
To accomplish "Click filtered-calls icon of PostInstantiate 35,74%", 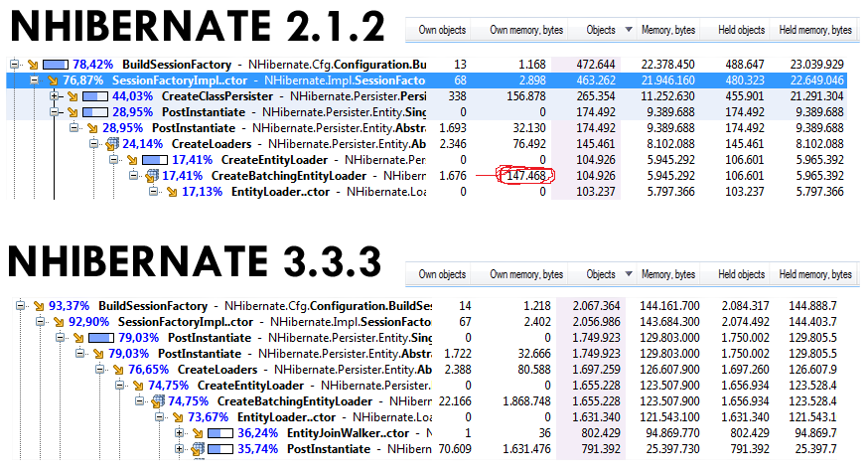I will [x=198, y=449].
